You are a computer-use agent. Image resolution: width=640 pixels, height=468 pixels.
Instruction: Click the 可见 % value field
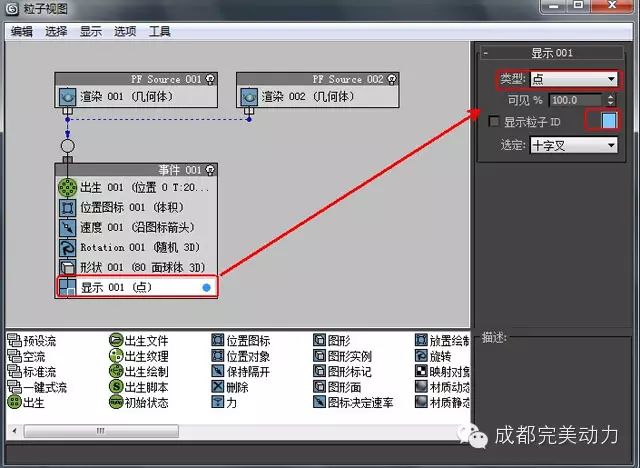coord(576,100)
